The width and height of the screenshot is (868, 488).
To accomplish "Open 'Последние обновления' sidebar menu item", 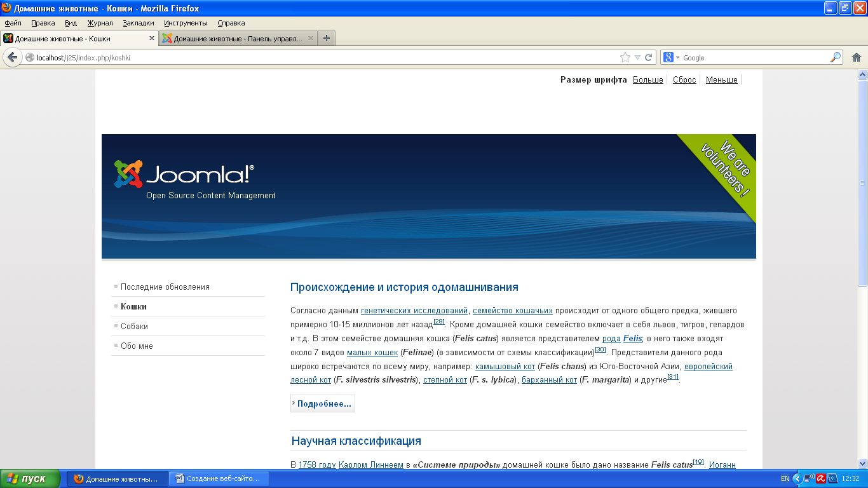I will tap(165, 287).
